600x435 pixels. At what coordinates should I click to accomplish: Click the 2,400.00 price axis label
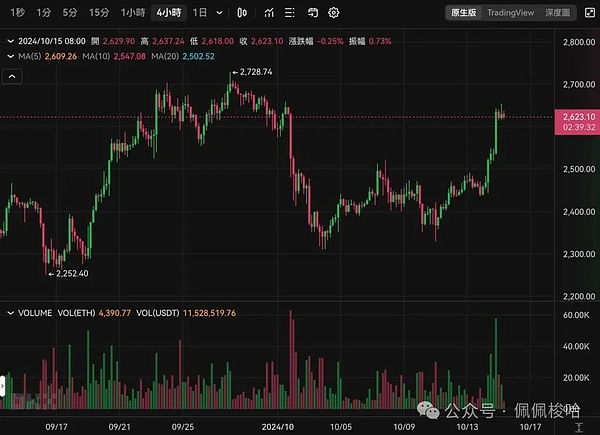(x=579, y=212)
